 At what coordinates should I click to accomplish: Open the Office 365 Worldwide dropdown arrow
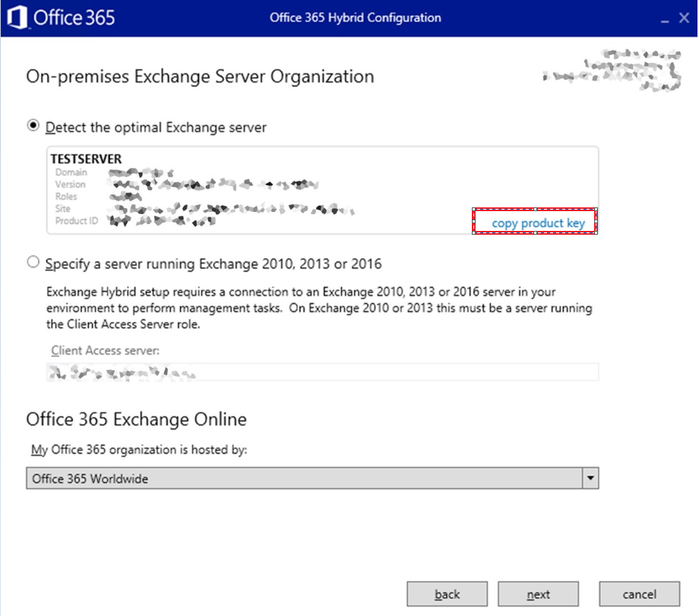590,479
